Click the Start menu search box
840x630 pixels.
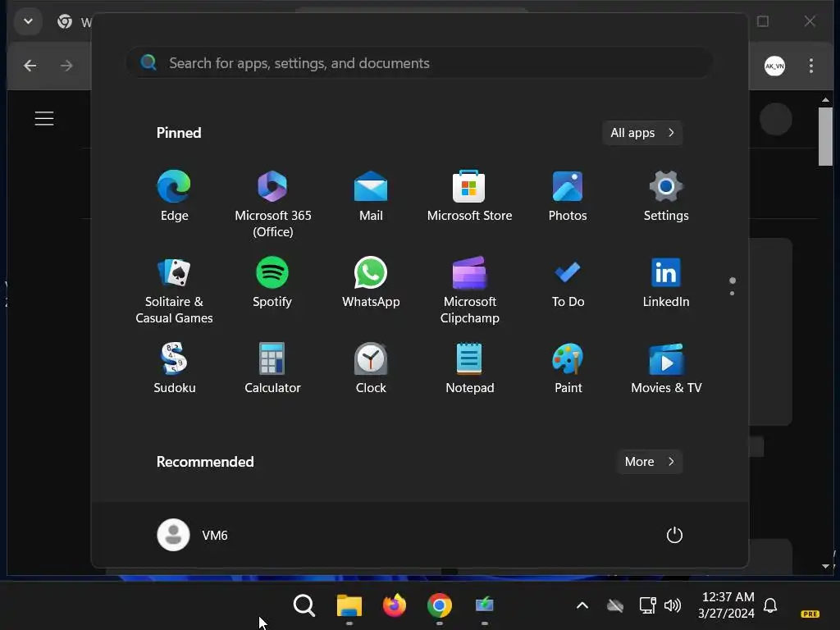tap(419, 63)
